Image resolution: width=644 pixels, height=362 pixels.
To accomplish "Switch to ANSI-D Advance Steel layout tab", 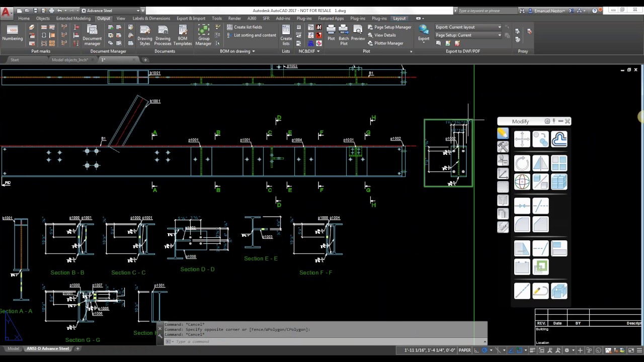I will pyautogui.click(x=48, y=348).
